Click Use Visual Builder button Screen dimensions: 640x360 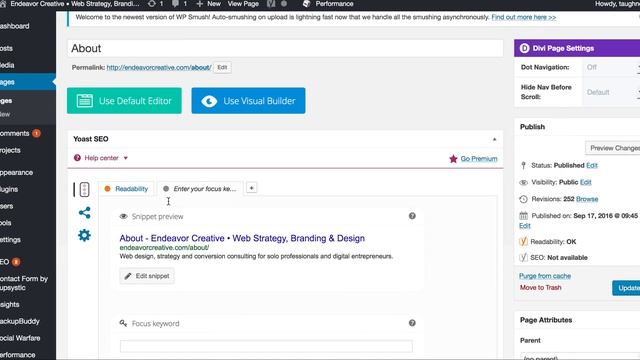click(x=248, y=100)
